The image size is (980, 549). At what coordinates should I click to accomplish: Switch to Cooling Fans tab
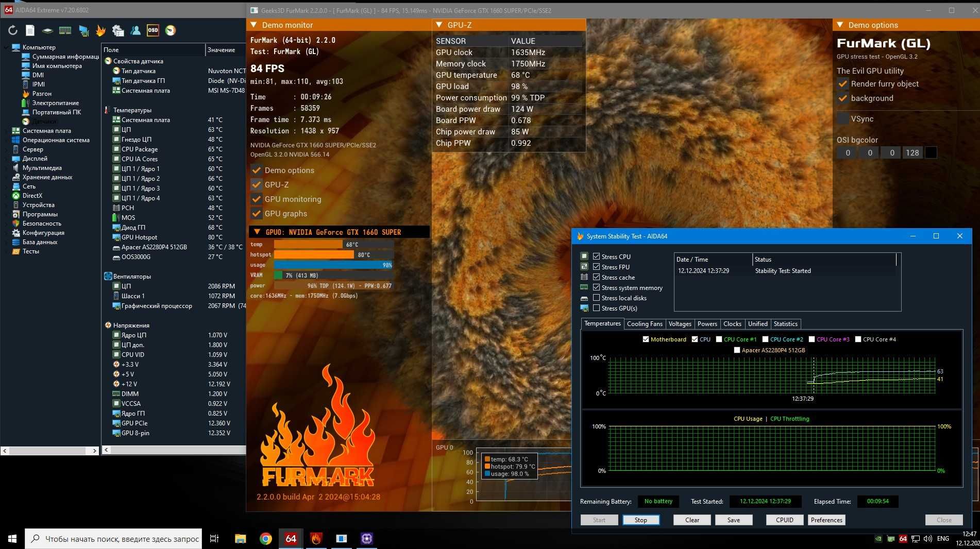pyautogui.click(x=645, y=324)
